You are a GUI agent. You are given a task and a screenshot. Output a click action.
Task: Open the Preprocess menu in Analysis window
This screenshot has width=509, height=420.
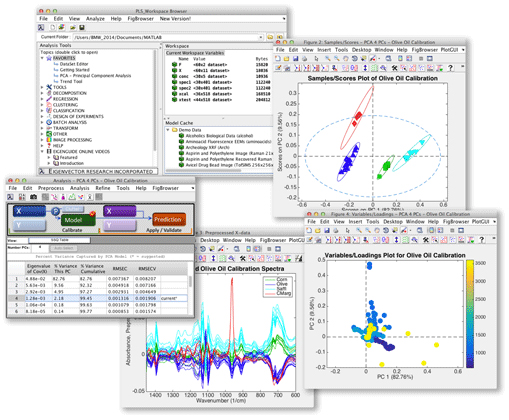click(x=51, y=188)
